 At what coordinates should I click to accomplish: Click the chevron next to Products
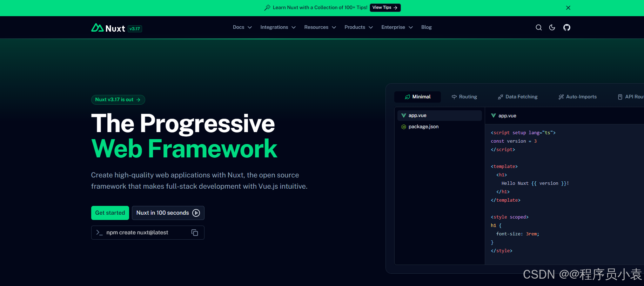pos(371,27)
